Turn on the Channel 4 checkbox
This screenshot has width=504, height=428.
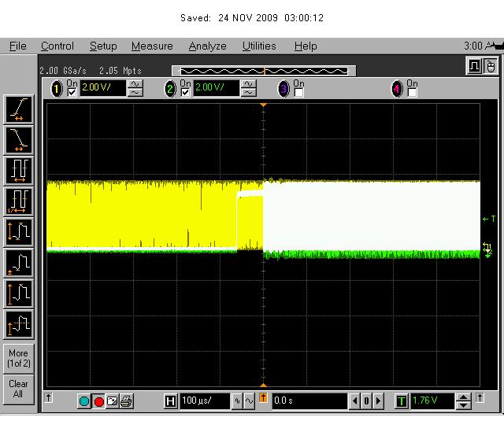(412, 93)
